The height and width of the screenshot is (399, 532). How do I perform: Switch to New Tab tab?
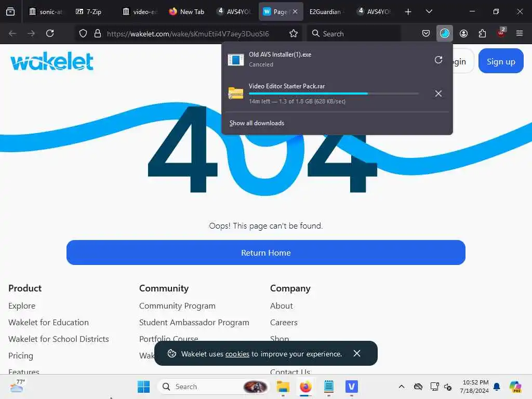(187, 11)
